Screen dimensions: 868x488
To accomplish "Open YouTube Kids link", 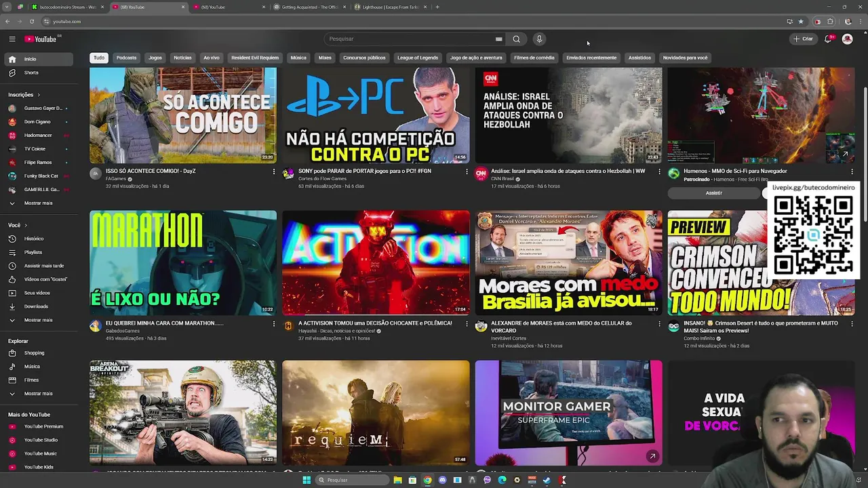I will (x=40, y=467).
